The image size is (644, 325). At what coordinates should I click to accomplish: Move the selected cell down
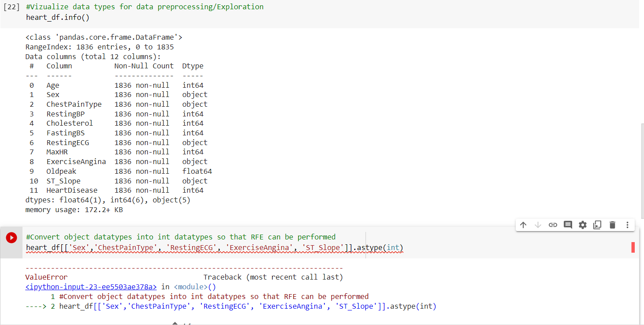pyautogui.click(x=538, y=225)
